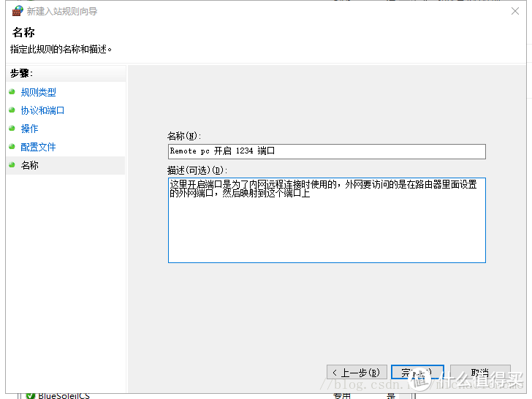532x399 pixels.
Task: Go back with the 上一步 button
Action: [x=355, y=373]
